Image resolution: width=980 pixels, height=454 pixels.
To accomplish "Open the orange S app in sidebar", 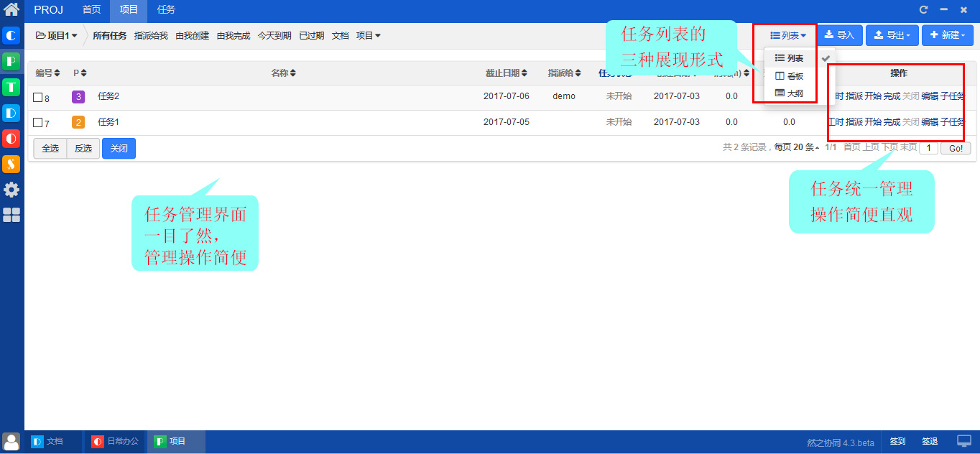I will point(11,164).
